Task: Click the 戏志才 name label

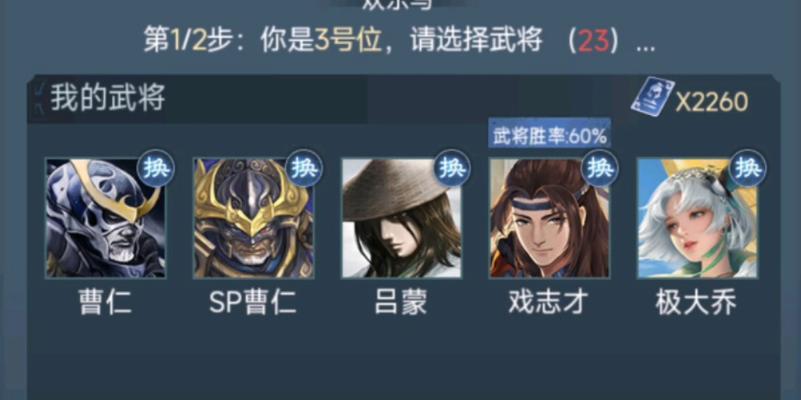Action: click(x=549, y=302)
